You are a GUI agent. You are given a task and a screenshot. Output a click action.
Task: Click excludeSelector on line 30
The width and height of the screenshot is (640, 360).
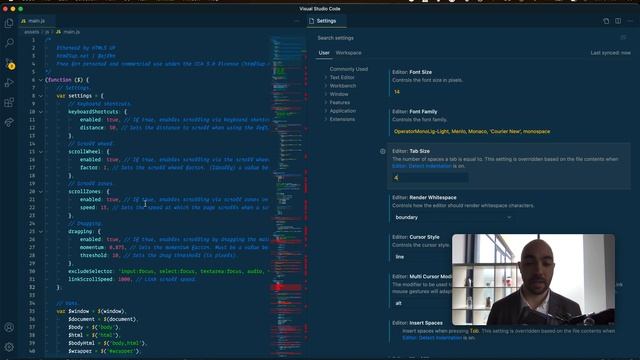click(90, 271)
